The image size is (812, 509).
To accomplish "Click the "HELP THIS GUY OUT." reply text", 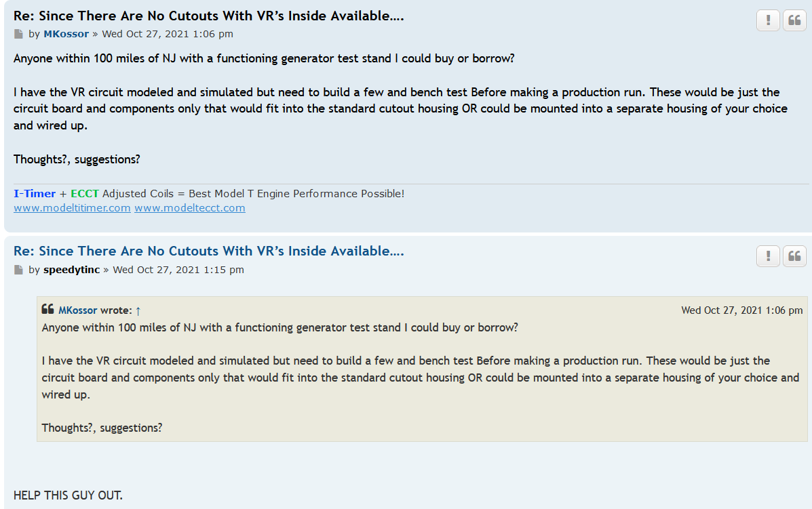I will point(68,495).
